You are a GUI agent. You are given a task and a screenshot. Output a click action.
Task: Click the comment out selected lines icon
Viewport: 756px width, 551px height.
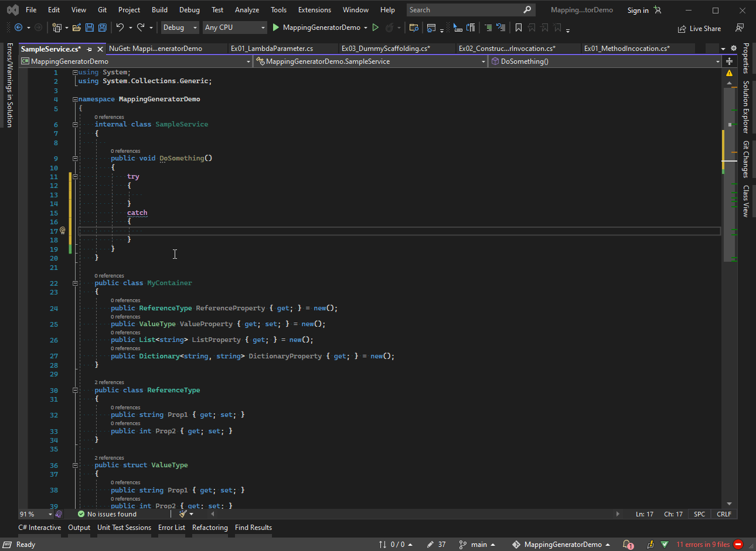(x=488, y=28)
